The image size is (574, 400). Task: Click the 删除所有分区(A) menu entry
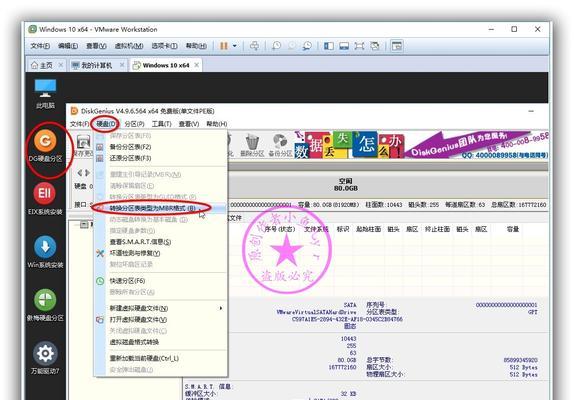(160, 292)
